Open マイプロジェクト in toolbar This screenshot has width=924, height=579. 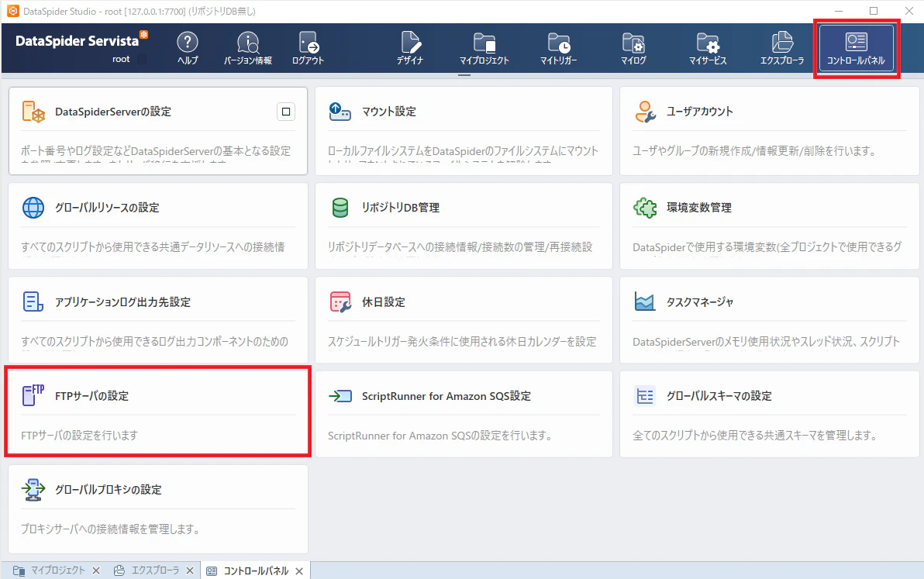[484, 48]
